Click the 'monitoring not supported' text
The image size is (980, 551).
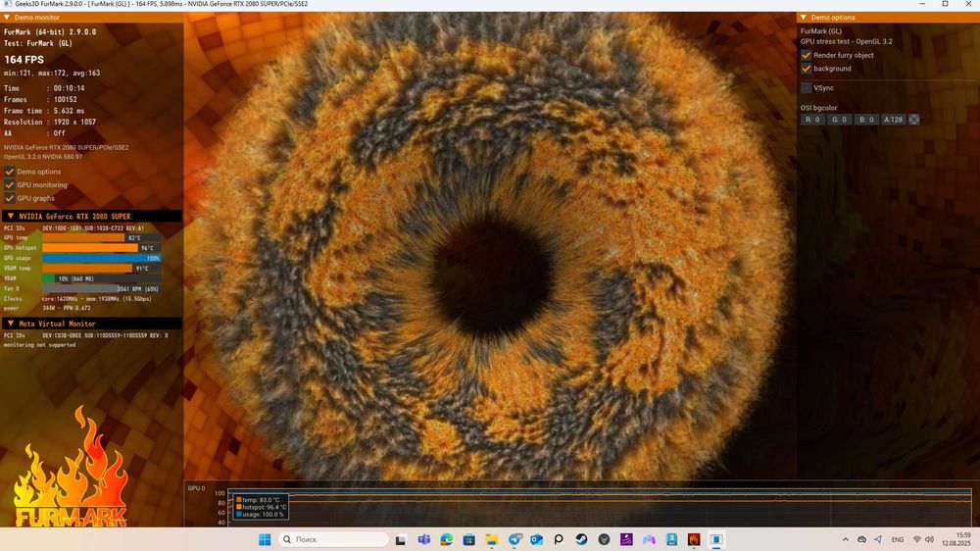click(40, 345)
